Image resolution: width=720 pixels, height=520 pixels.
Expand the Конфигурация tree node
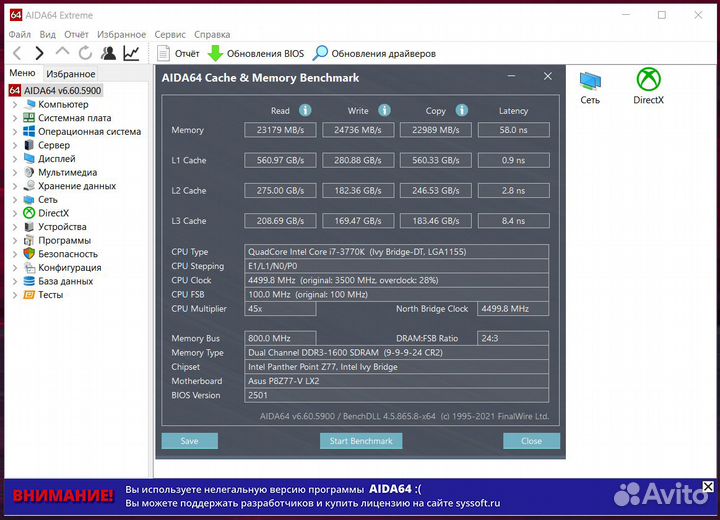[15, 268]
